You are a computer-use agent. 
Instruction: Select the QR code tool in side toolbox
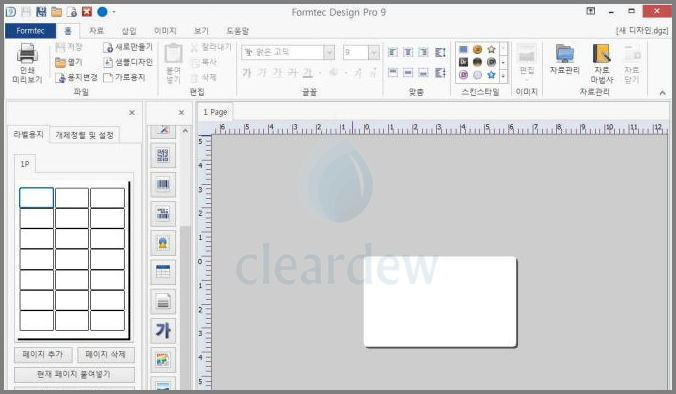coord(163,155)
